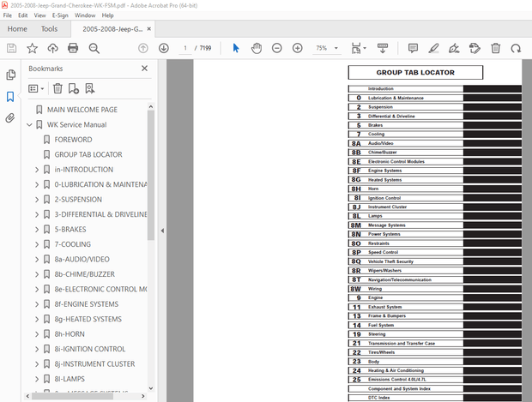Click the bookmarks vertical scrollbar thumb
The height and width of the screenshot is (402, 532).
[151, 175]
